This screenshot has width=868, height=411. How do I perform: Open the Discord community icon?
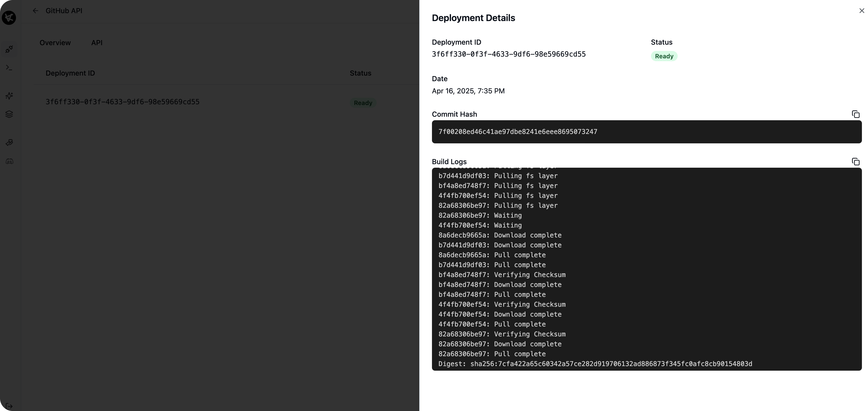pos(9,161)
